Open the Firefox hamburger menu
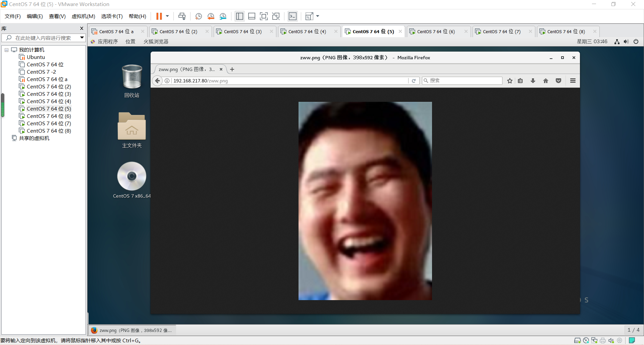 pos(573,81)
